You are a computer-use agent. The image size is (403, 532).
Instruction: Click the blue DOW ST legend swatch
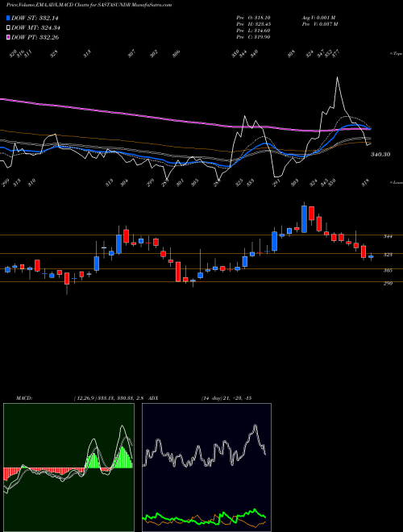[8, 18]
